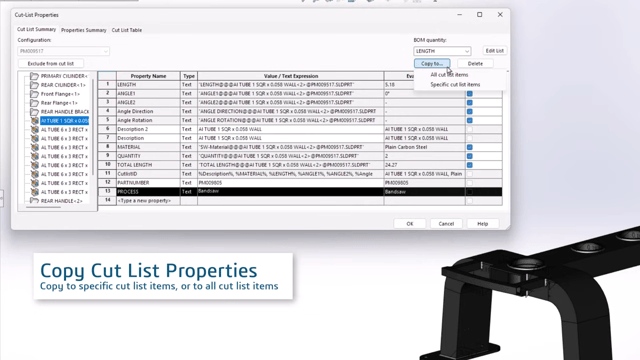
Task: Switch to the Properties Summary tab
Action: 84,30
